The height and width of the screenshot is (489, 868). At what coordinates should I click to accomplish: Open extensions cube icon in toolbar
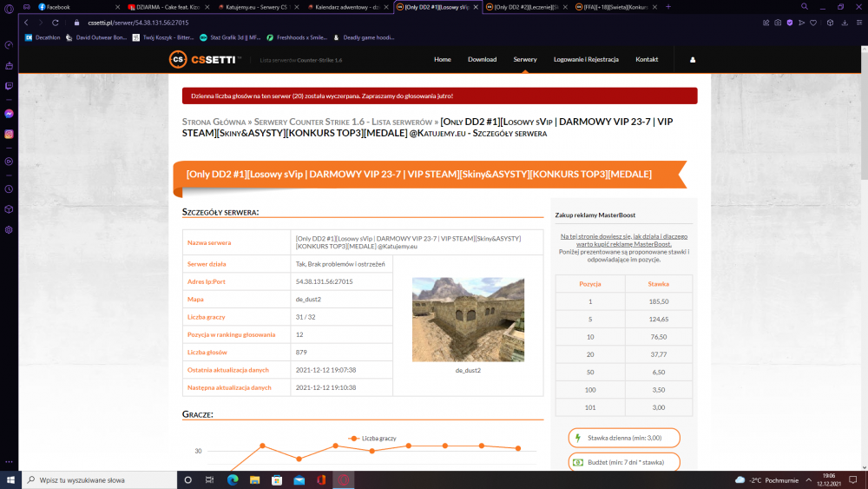coord(831,23)
